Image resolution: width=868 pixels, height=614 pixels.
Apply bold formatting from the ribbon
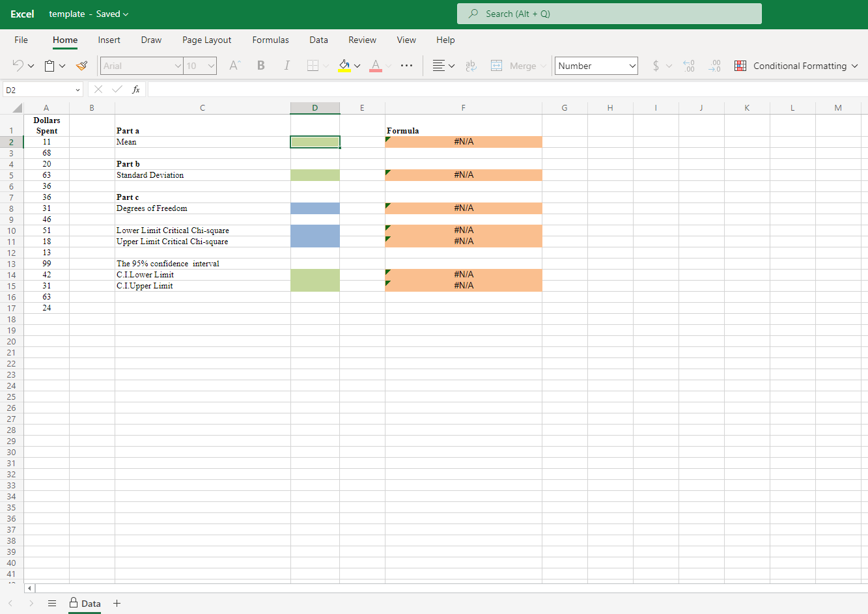(x=260, y=65)
